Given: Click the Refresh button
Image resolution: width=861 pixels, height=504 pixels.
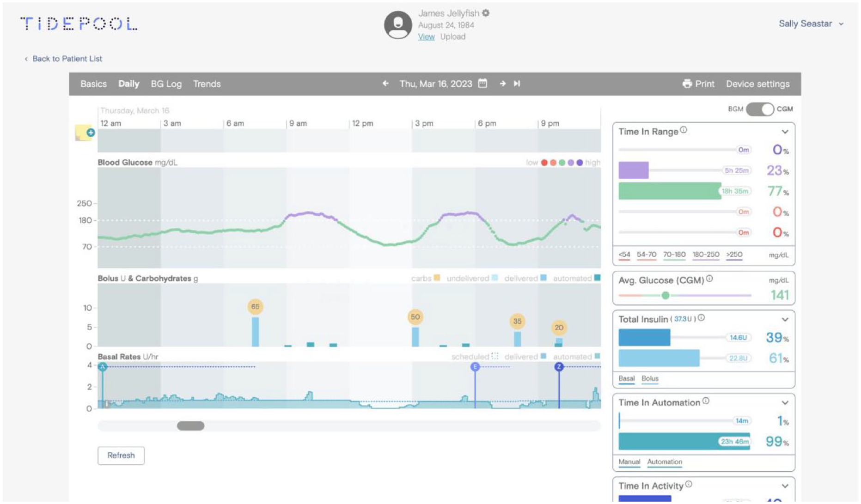Looking at the screenshot, I should (x=121, y=455).
